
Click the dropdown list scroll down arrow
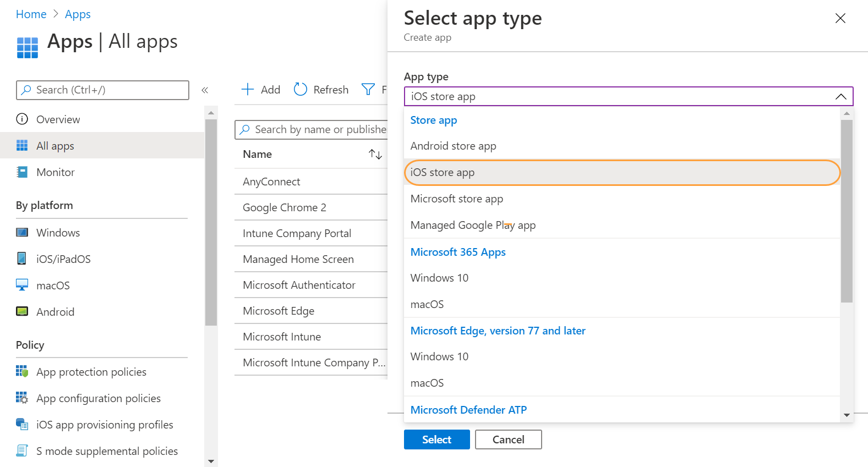[847, 415]
